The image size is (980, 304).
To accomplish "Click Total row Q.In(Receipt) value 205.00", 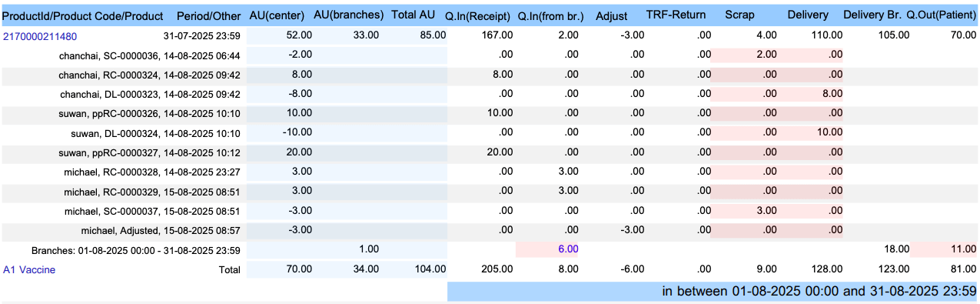I will point(497,269).
